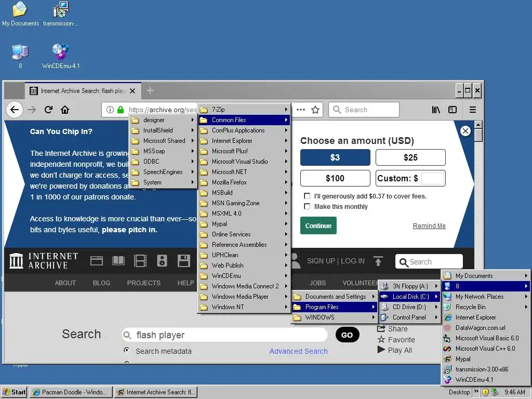Click the Internet Archive header Search box

coord(429,262)
